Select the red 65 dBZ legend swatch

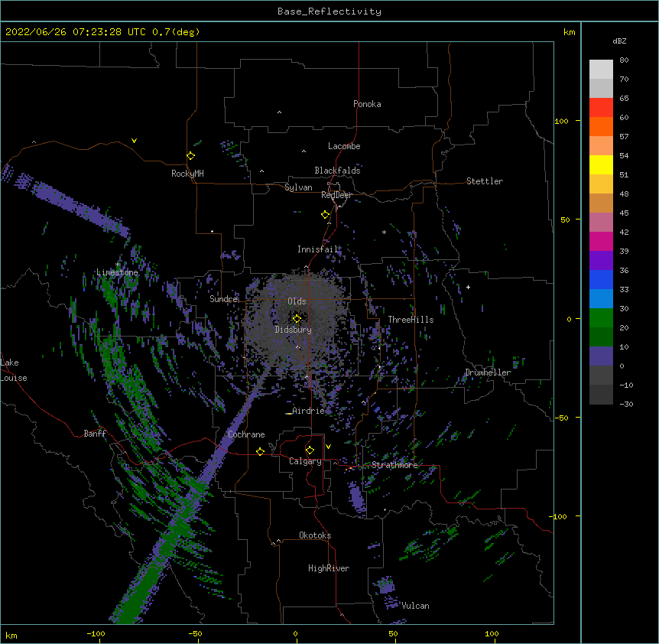[x=601, y=108]
